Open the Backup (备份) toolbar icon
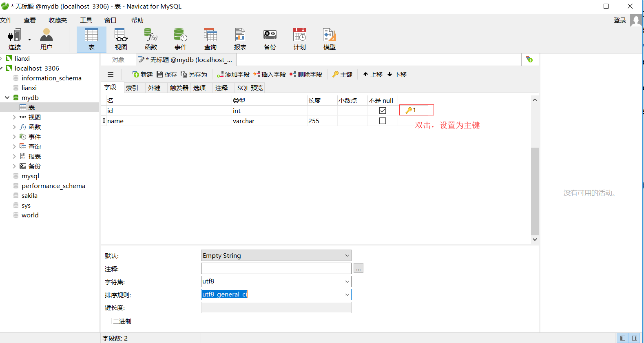The width and height of the screenshot is (644, 343). (270, 40)
